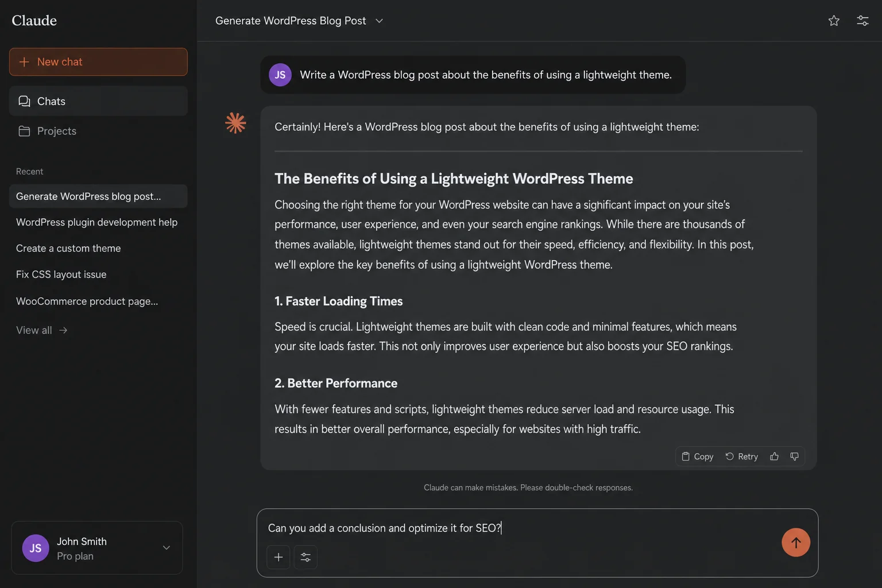
Task: Click the JS avatar in account panel
Action: tap(36, 548)
